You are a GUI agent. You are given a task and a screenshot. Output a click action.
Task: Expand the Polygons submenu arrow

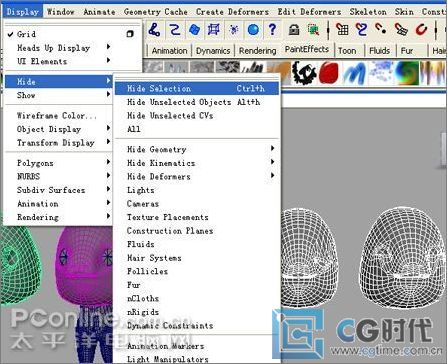point(108,162)
